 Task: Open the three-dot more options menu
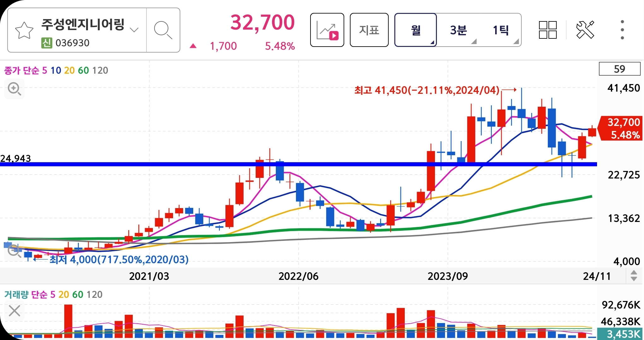622,30
